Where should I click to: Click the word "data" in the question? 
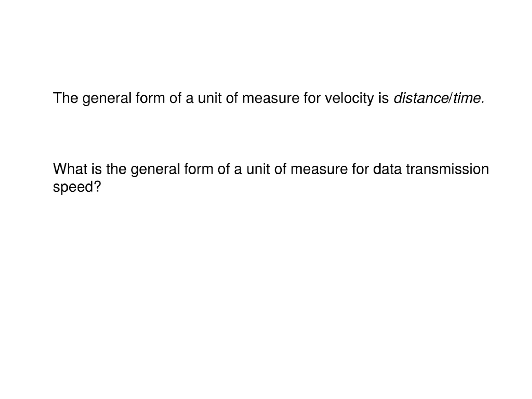(x=387, y=169)
